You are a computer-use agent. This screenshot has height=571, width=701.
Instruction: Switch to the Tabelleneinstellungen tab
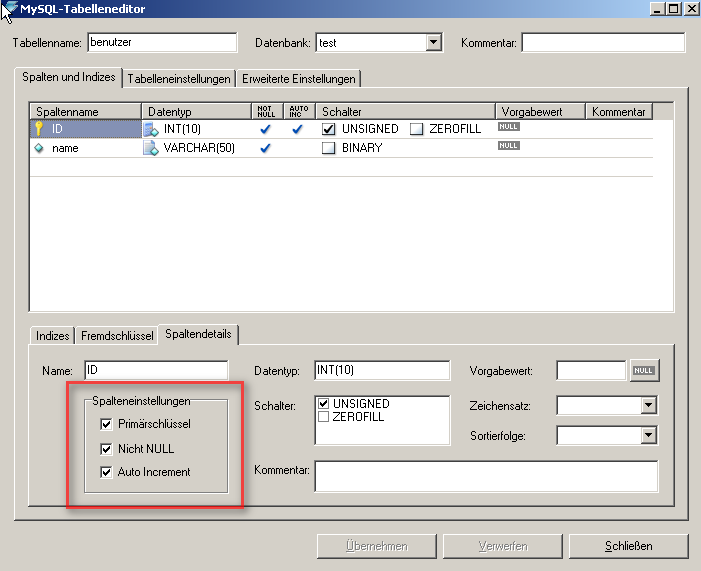179,79
